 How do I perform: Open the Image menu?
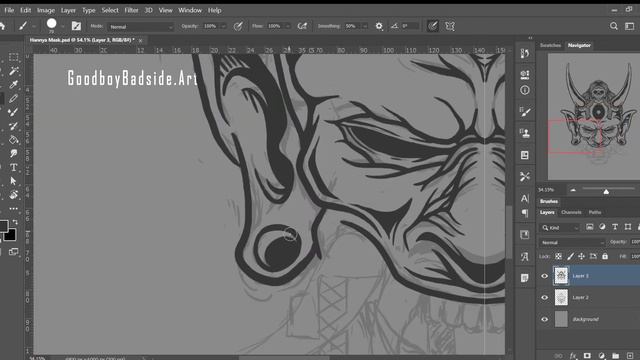click(46, 10)
